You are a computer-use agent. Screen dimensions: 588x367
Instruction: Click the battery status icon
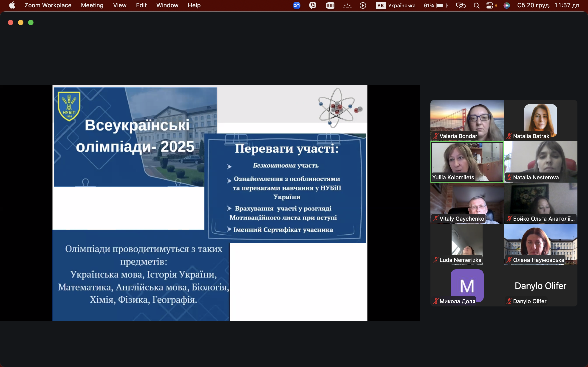(x=442, y=5)
